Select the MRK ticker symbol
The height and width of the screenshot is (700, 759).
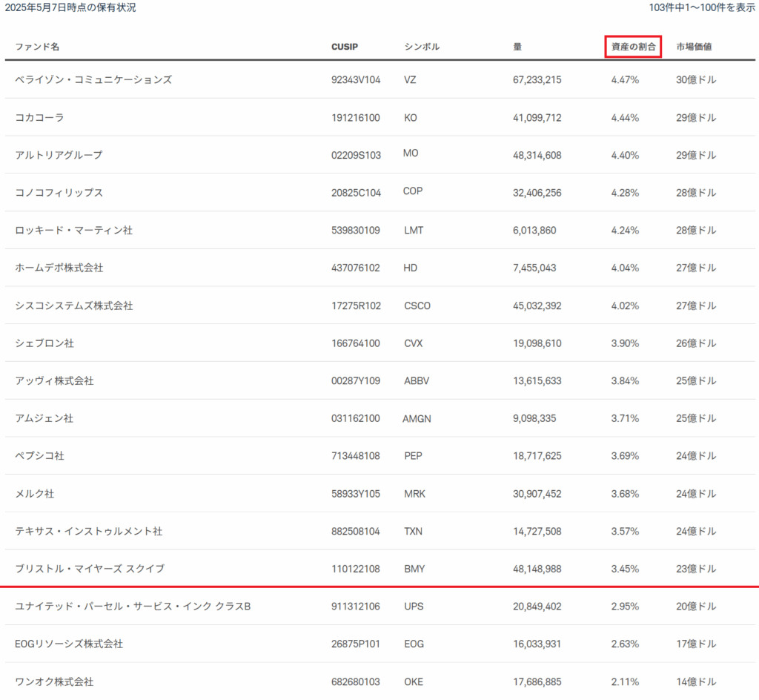415,494
